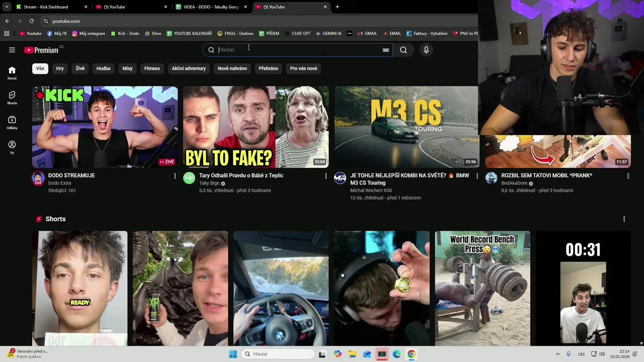Select the Hudba filter chip
644x362 pixels.
click(103, 68)
